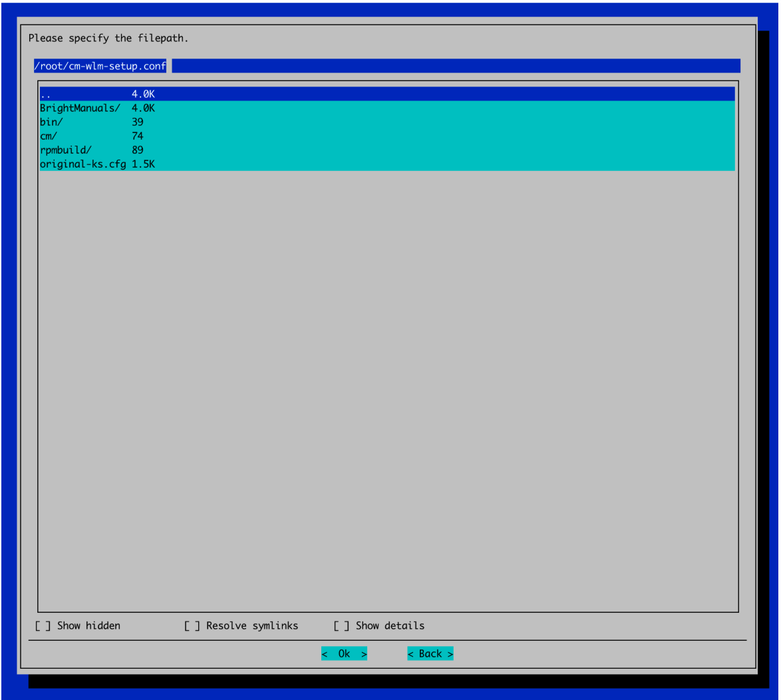Image resolution: width=781 pixels, height=700 pixels.
Task: Open the rpmbuild/ directory
Action: [387, 150]
